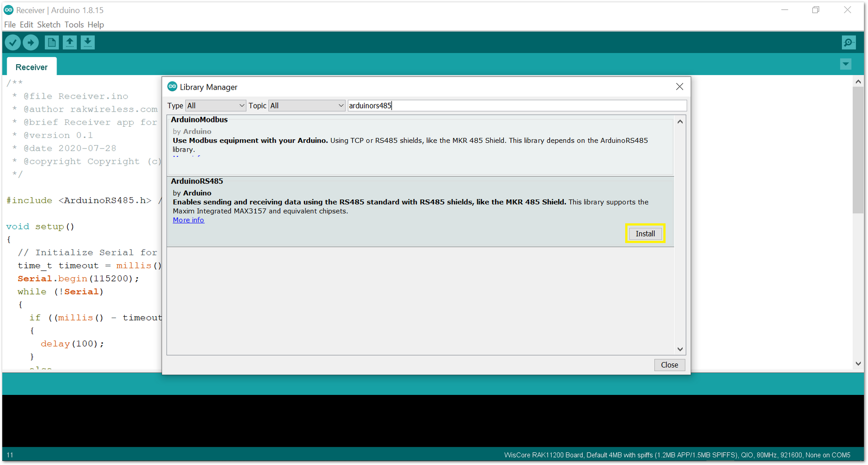Save the sketch with the Save icon
The image size is (868, 465).
(x=88, y=43)
